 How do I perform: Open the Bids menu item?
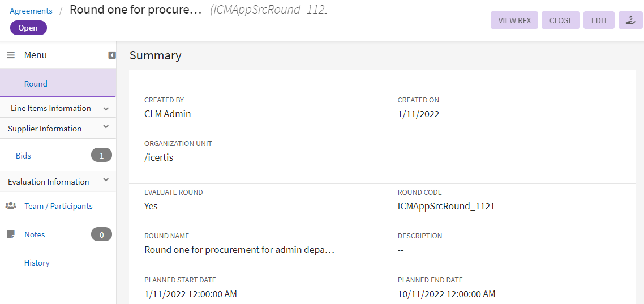point(23,156)
